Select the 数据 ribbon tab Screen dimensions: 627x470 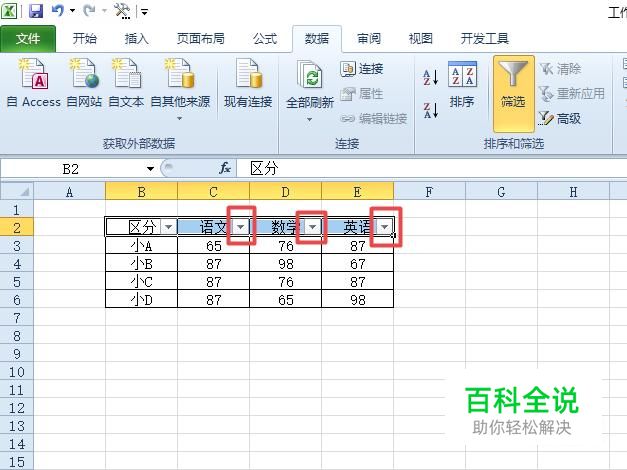317,39
